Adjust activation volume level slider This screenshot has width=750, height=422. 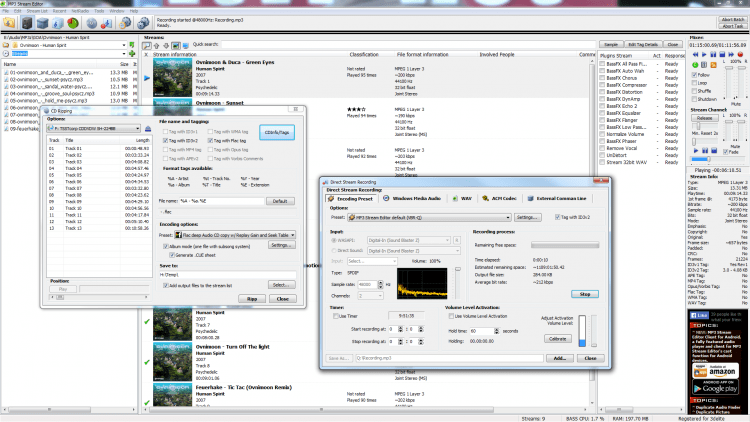click(x=594, y=331)
